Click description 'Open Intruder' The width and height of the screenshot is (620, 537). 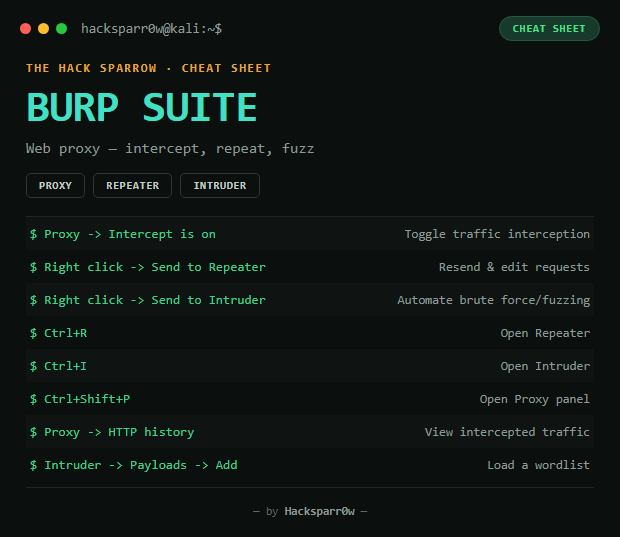coord(545,366)
